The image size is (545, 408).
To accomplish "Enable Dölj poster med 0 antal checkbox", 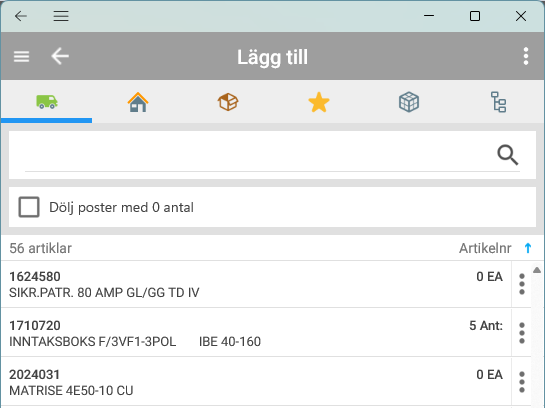I will (29, 207).
